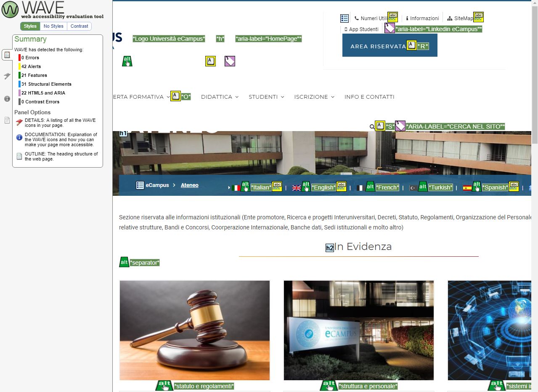The height and width of the screenshot is (392, 538).
Task: Click list structure icon beside Numeri Utili
Action: click(x=345, y=18)
